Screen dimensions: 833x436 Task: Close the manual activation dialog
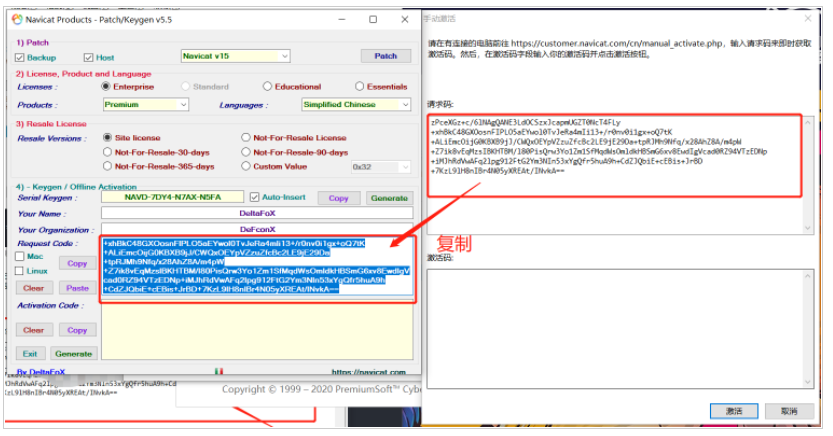tap(808, 19)
